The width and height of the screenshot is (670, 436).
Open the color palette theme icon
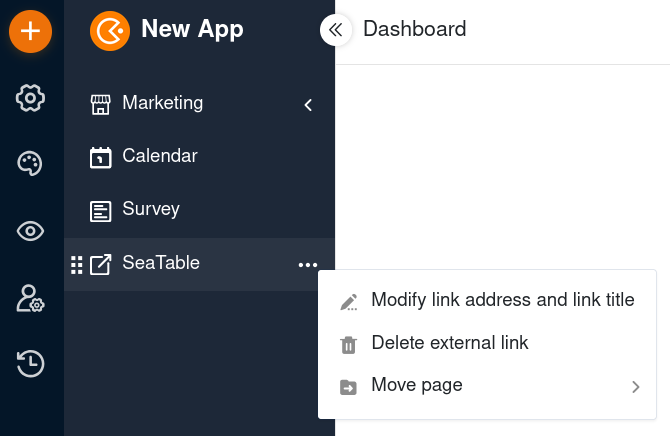(30, 163)
